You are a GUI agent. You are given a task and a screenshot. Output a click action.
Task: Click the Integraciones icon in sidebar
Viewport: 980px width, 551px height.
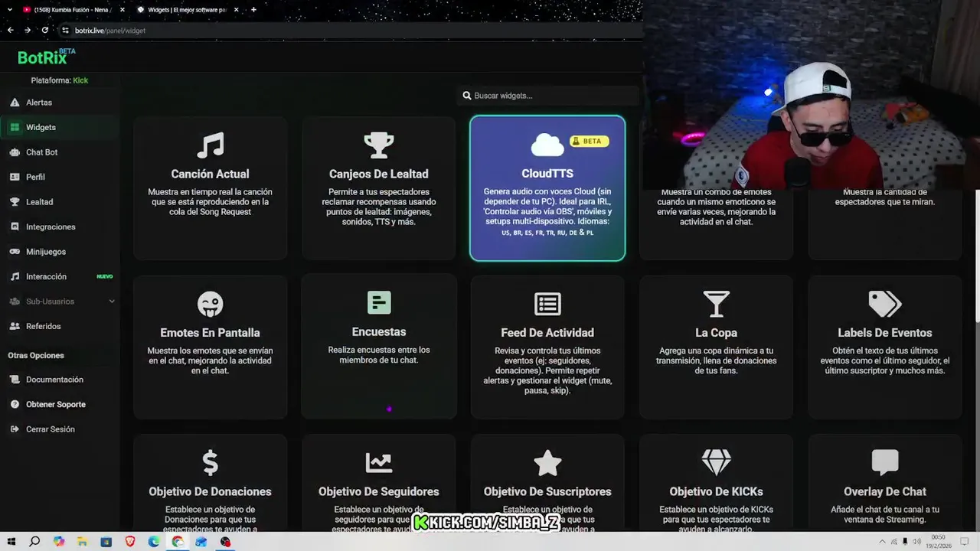(x=15, y=227)
